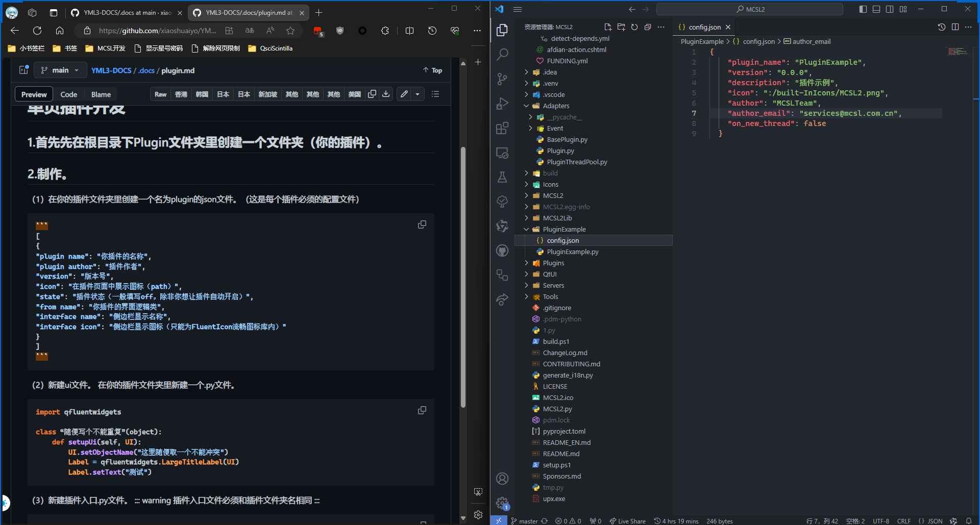Image resolution: width=980 pixels, height=525 pixels.
Task: Click the pencil edit file icon on GitHub
Action: pyautogui.click(x=404, y=94)
